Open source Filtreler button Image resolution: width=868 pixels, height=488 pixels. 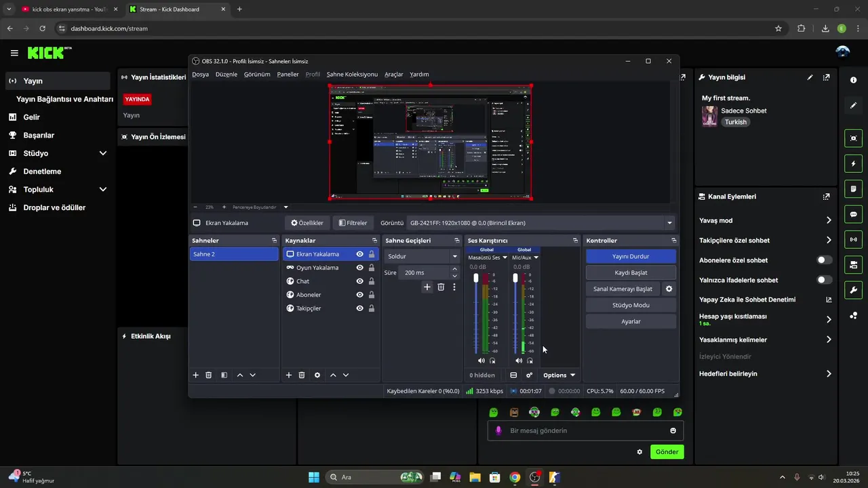click(353, 223)
